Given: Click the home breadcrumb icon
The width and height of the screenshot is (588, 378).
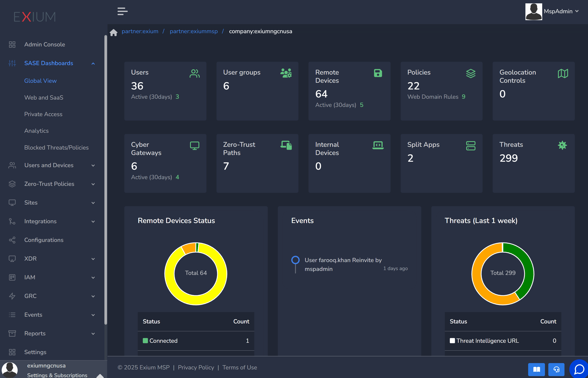Looking at the screenshot, I should pyautogui.click(x=113, y=32).
